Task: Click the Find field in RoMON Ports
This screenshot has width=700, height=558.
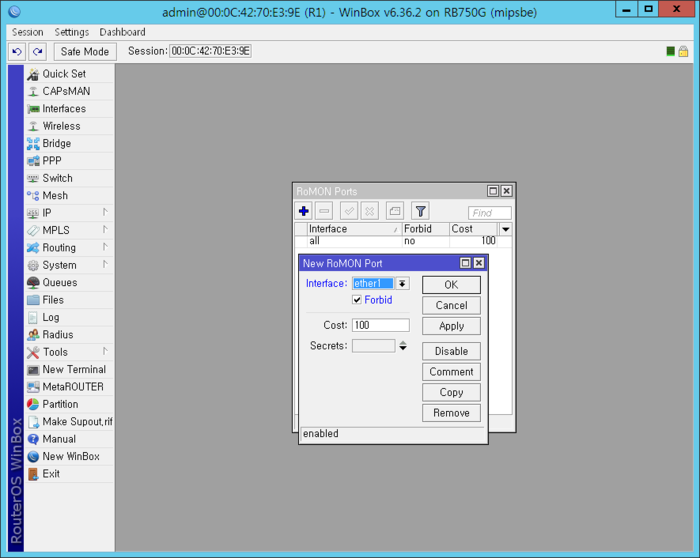Action: pyautogui.click(x=489, y=213)
